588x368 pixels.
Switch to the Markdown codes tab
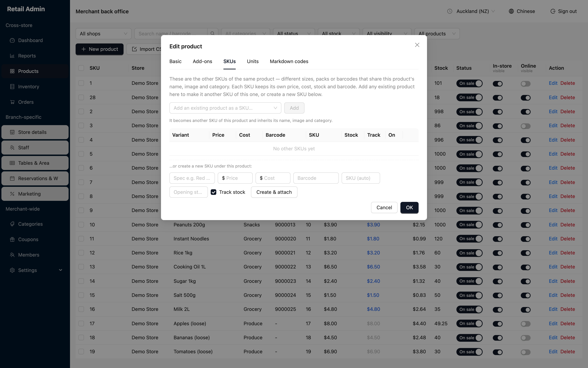point(289,61)
